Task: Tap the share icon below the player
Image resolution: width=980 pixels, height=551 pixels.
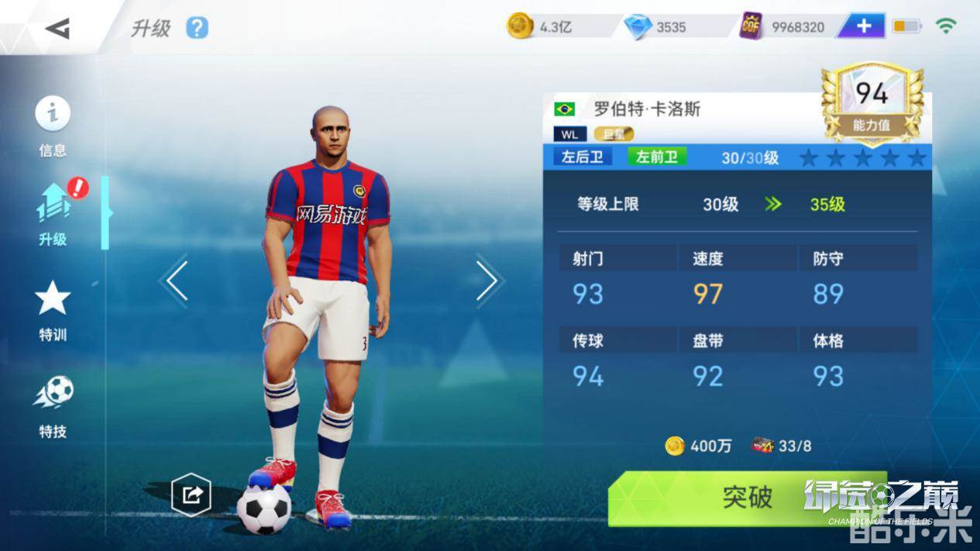Action: coord(191,494)
